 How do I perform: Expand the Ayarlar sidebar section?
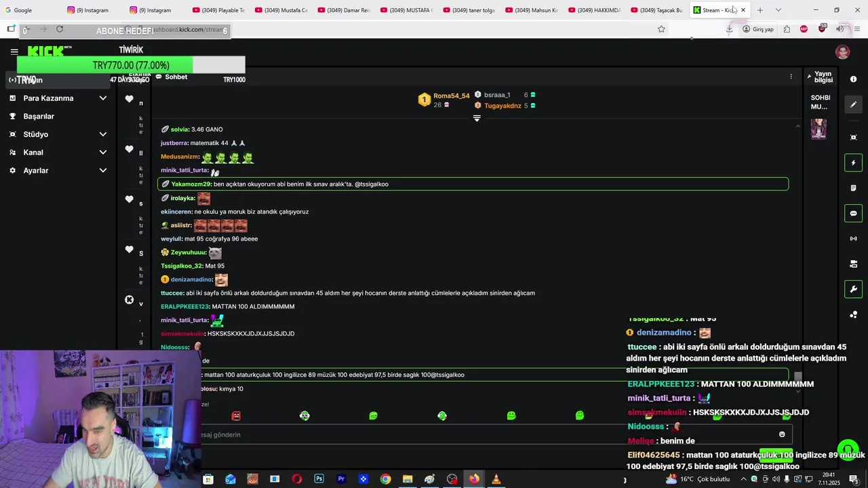point(58,171)
